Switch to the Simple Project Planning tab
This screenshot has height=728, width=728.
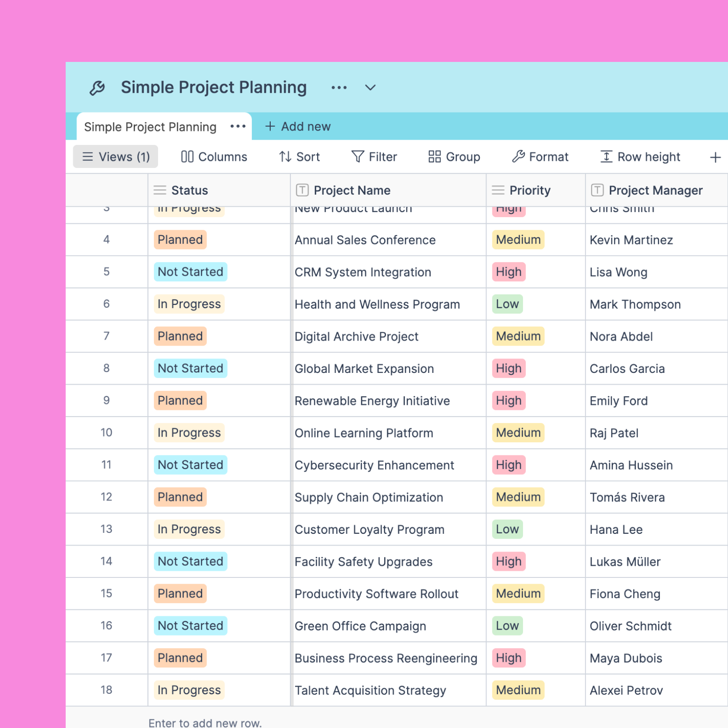tap(150, 126)
